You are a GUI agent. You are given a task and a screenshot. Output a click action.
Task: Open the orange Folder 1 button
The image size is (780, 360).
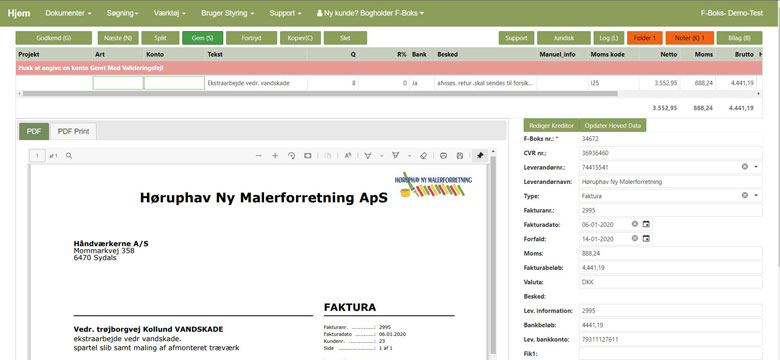pos(645,38)
